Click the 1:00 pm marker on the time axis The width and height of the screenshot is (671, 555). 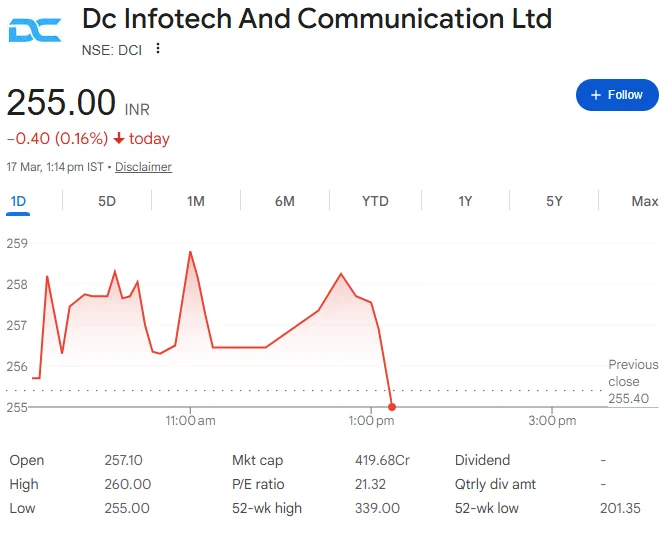(371, 421)
